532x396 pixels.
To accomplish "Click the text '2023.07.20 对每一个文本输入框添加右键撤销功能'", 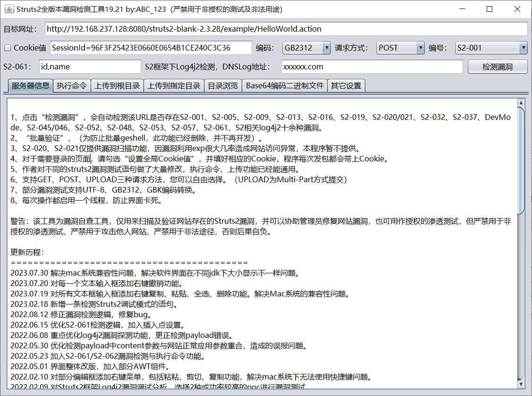I will [x=97, y=283].
